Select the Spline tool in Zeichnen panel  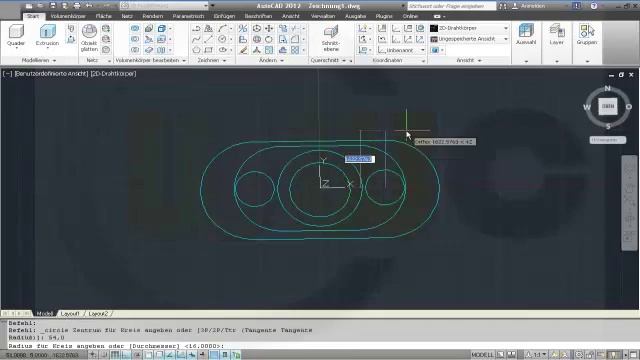point(196,39)
